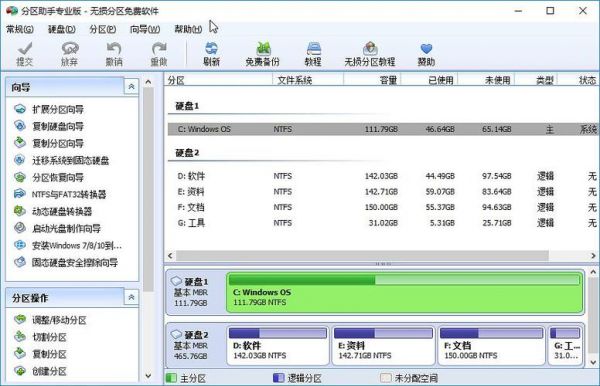Viewport: 600px width, 386px height.
Task: Click the 重做 (redo) toolbar icon
Action: [159, 54]
